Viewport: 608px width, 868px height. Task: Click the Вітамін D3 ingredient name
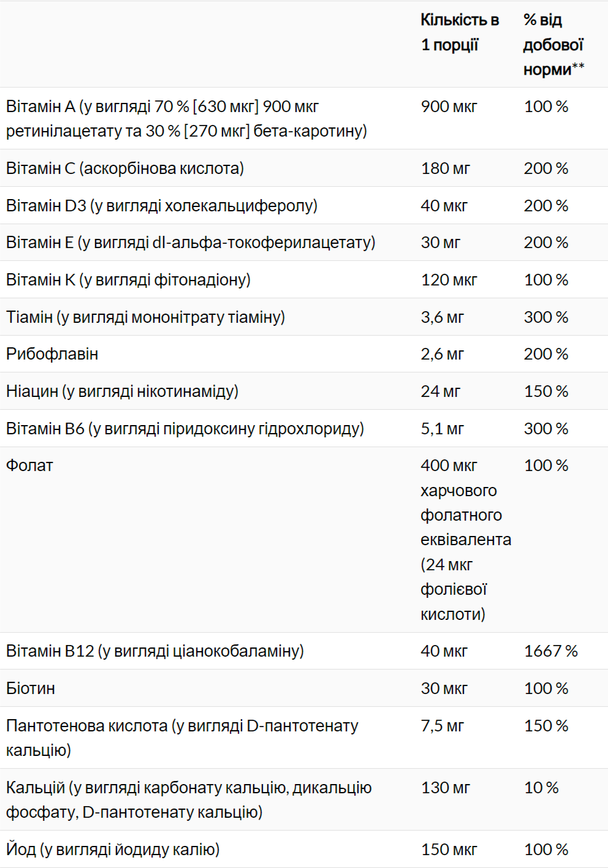[162, 206]
